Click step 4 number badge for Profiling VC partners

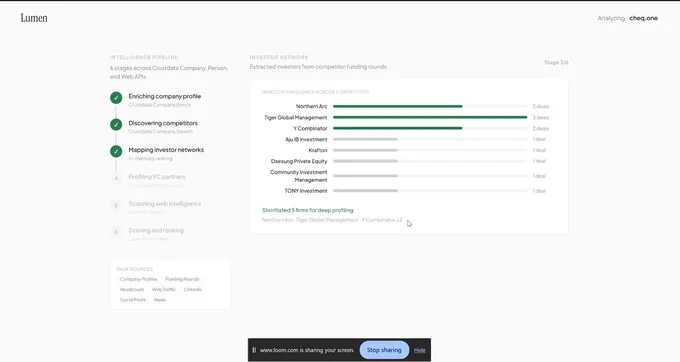pos(116,178)
